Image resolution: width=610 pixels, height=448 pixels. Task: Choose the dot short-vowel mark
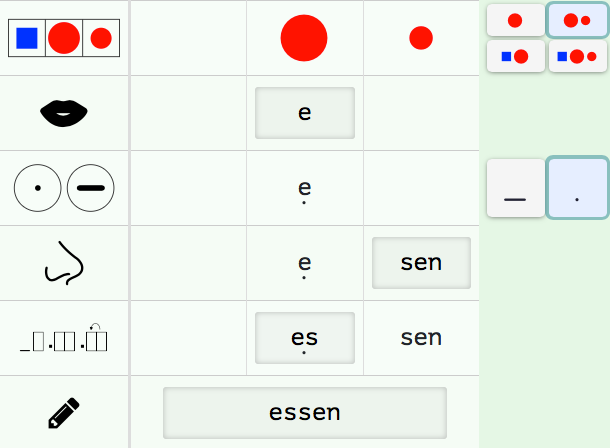point(578,188)
